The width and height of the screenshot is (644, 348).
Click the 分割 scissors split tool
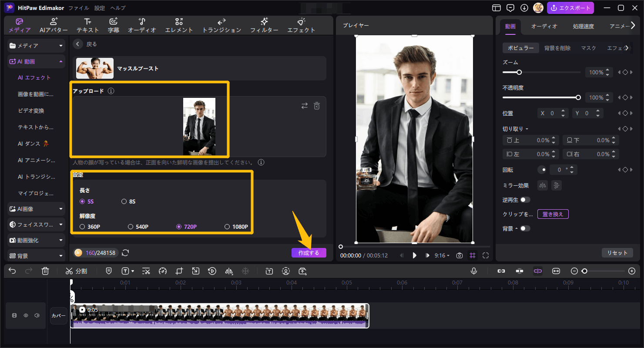(x=76, y=271)
